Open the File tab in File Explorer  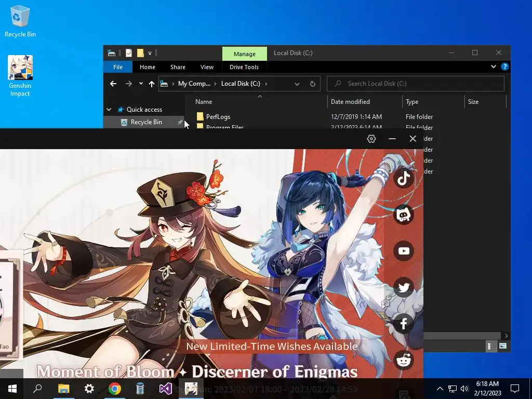[x=118, y=67]
